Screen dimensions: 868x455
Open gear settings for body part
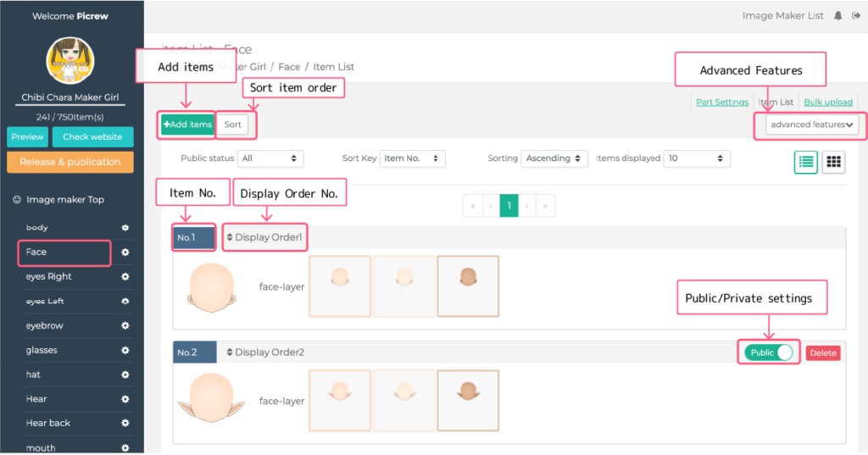(125, 228)
